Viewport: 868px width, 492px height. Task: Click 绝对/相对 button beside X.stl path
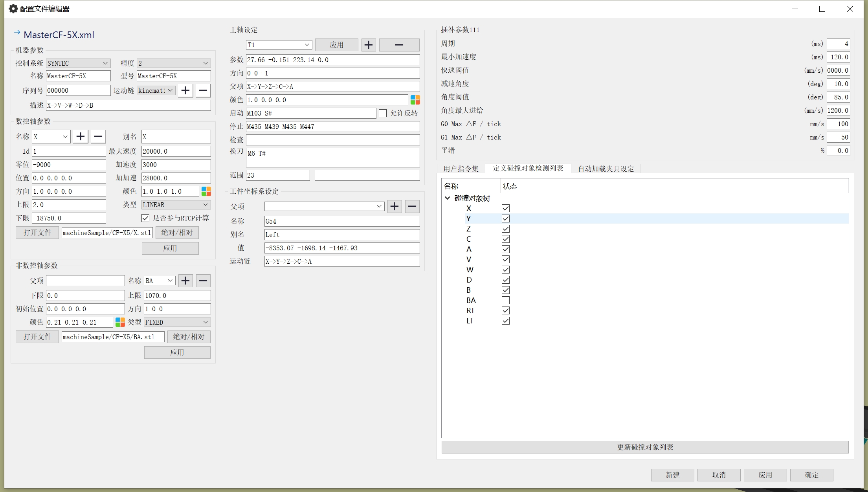tap(177, 233)
